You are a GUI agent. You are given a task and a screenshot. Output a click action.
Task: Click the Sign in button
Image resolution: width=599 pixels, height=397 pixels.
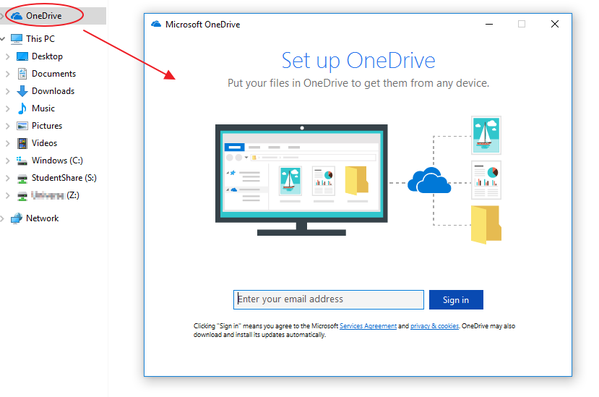[x=456, y=300]
